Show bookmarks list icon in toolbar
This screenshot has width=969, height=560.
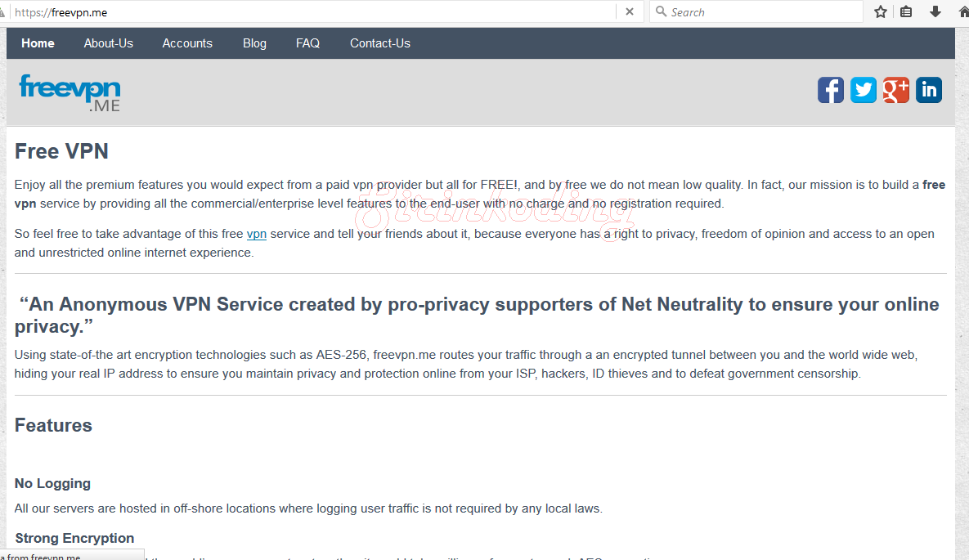click(x=906, y=11)
